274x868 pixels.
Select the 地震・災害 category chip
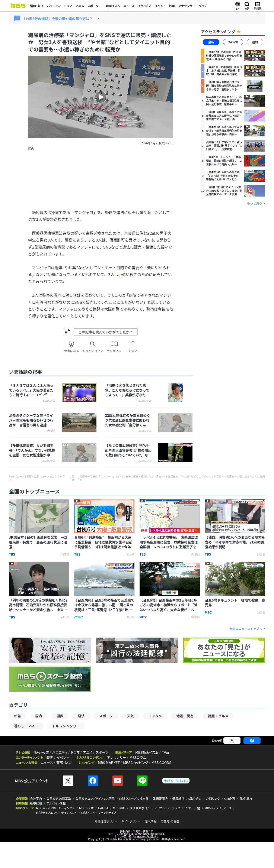point(185,716)
